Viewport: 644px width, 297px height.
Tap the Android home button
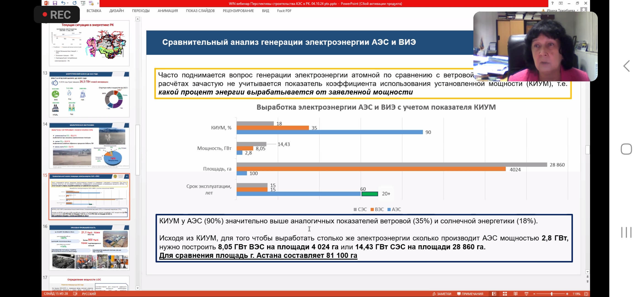point(626,149)
